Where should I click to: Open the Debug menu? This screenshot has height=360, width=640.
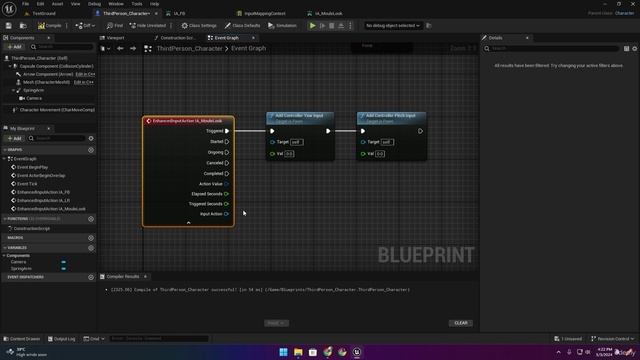pyautogui.click(x=94, y=4)
